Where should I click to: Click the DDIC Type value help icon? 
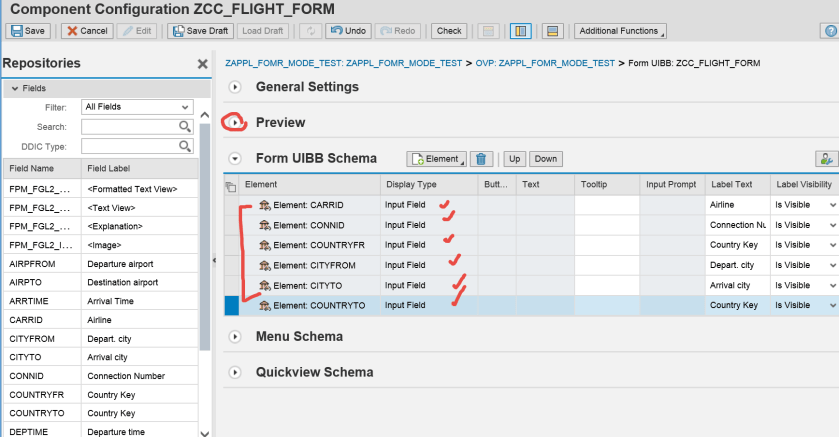[x=185, y=146]
